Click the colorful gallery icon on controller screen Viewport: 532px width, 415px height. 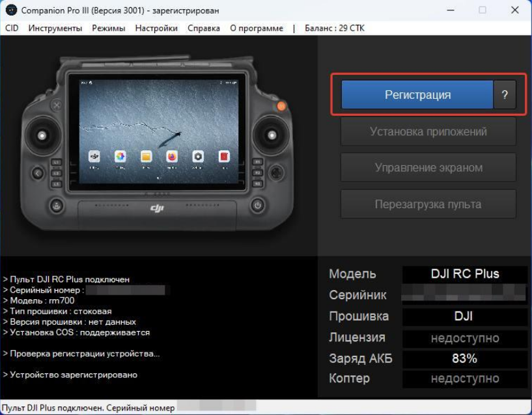pos(120,156)
